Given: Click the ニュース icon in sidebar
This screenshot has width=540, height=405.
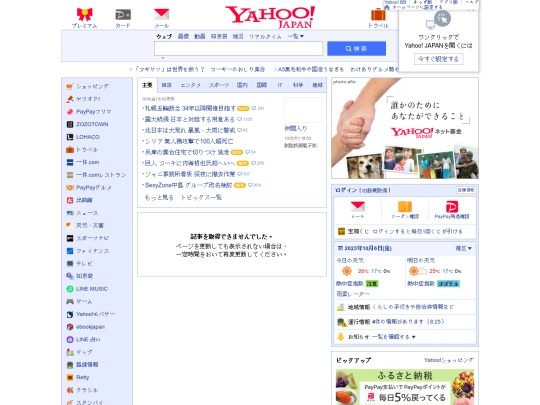Looking at the screenshot, I should [70, 213].
